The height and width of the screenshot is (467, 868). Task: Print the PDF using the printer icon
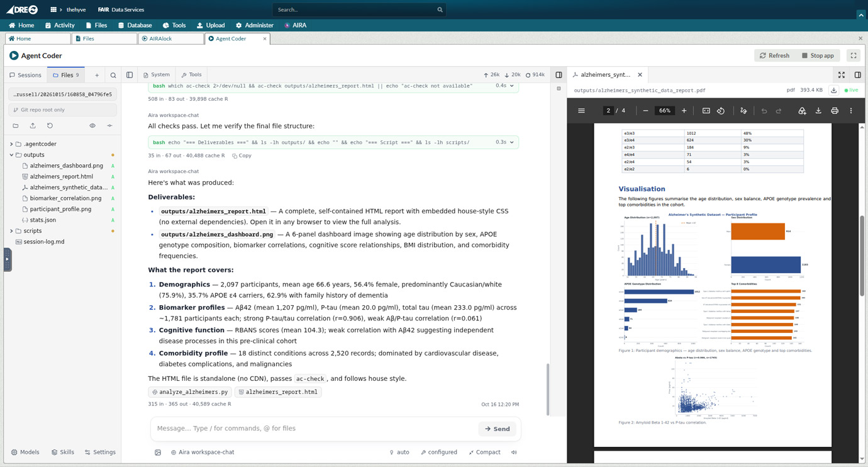[x=835, y=111]
